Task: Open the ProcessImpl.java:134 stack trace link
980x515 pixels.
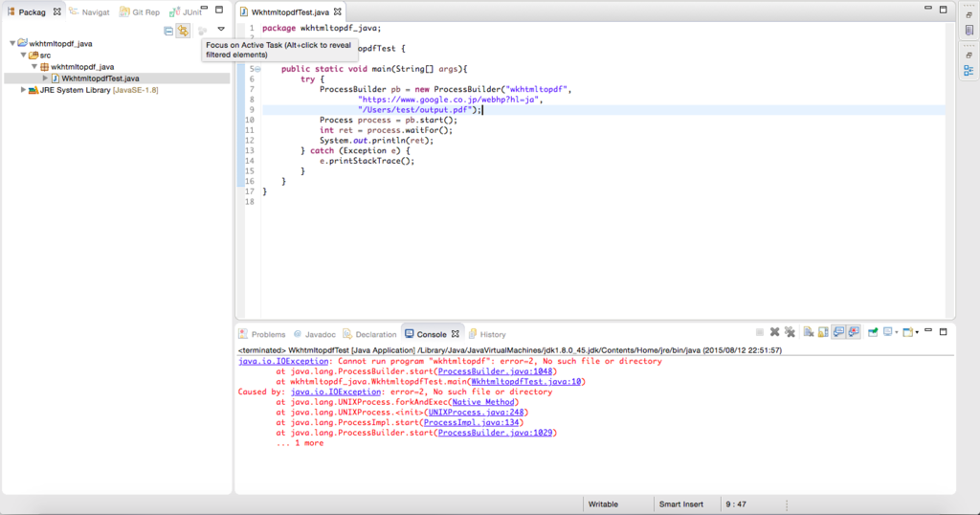Action: 471,422
